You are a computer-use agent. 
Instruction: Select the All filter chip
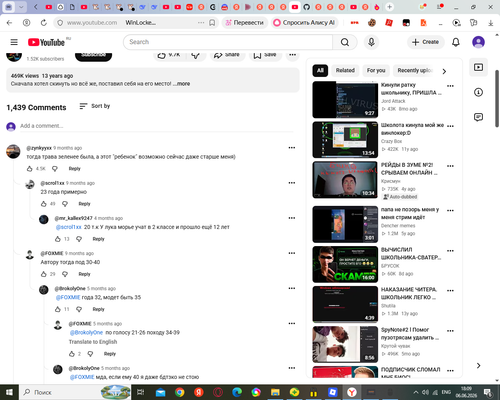(x=320, y=70)
